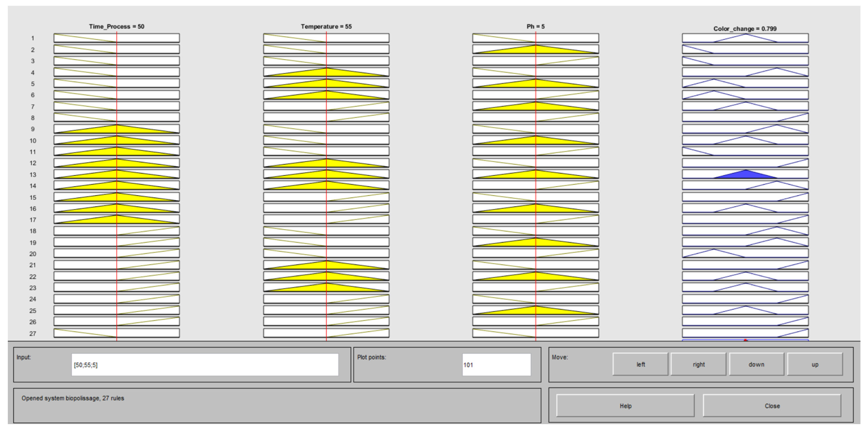The height and width of the screenshot is (430, 868).
Task: Click the right move button
Action: click(699, 364)
